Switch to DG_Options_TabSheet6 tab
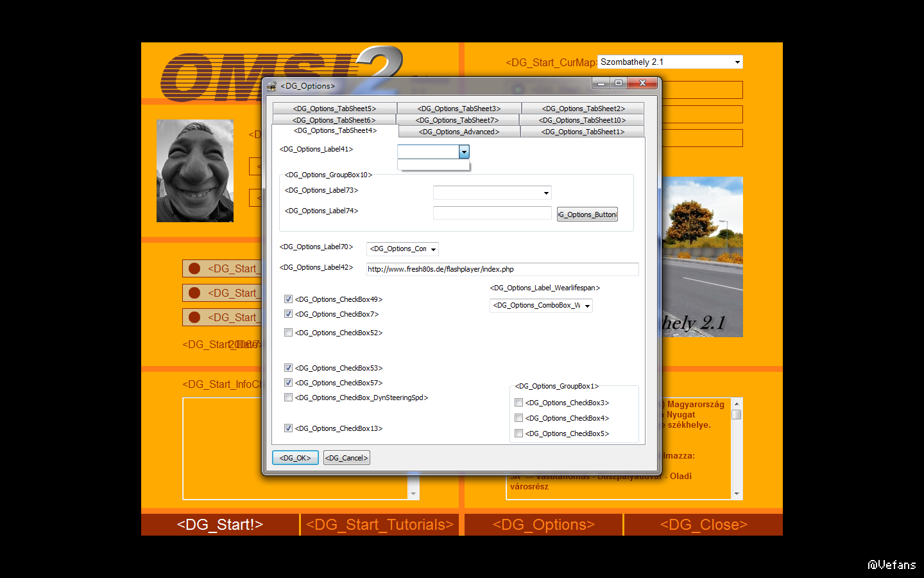The image size is (924, 578). tap(334, 120)
